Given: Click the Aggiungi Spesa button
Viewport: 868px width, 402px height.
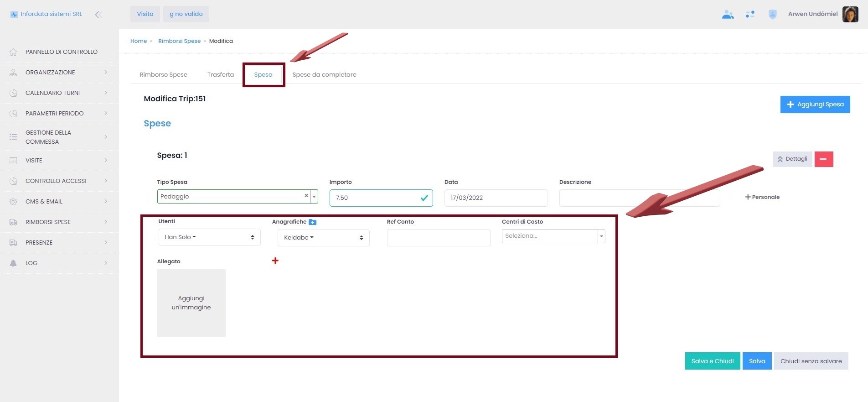Looking at the screenshot, I should coord(815,104).
